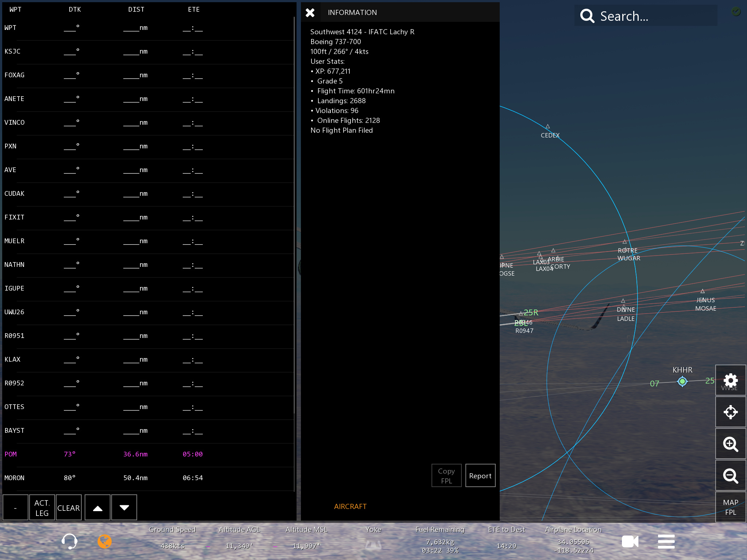747x560 pixels.
Task: Click the minus remove waypoint button
Action: (15, 507)
